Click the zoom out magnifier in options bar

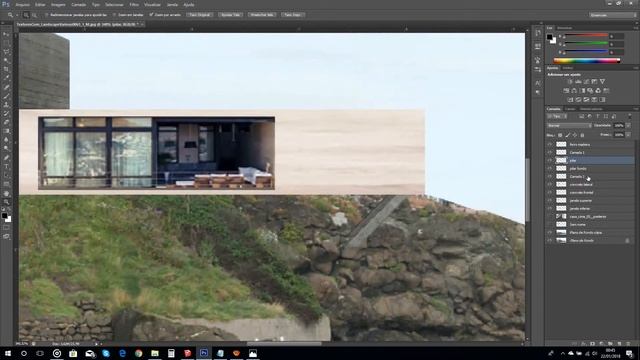34,15
